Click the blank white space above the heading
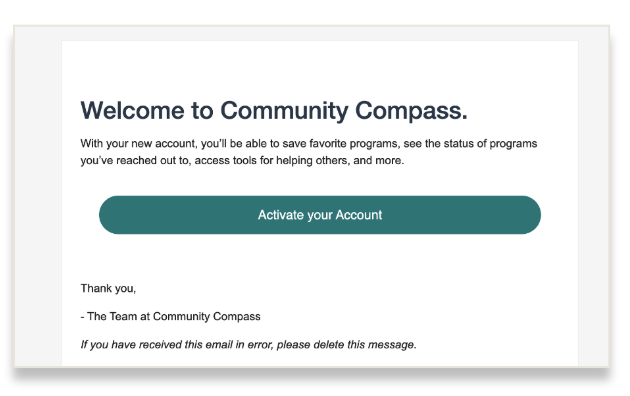 click(x=320, y=68)
